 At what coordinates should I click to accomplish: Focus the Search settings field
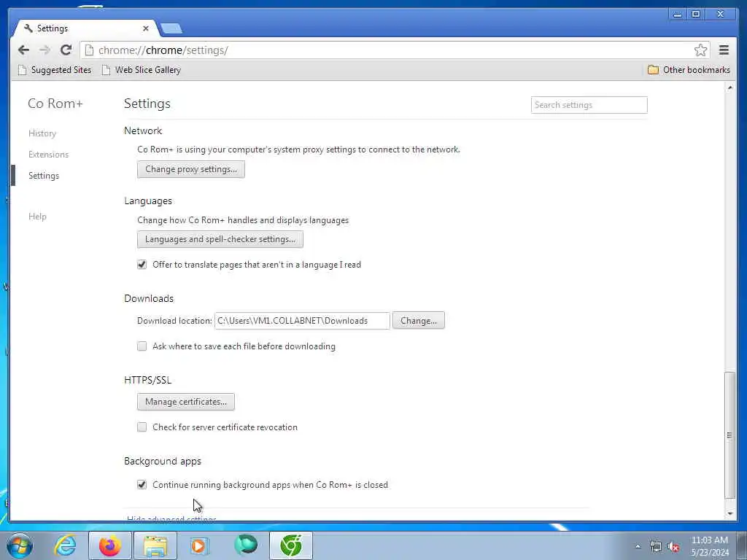click(x=589, y=105)
